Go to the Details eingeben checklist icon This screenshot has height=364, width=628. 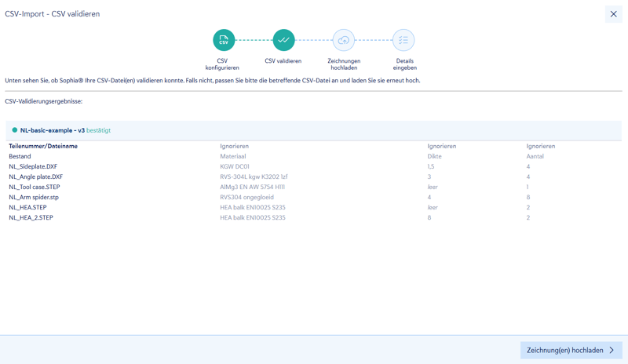(403, 40)
